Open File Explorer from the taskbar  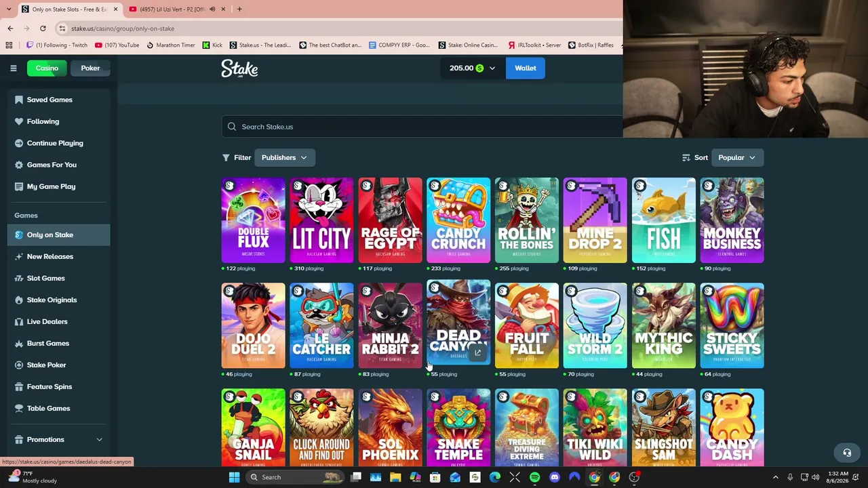[x=395, y=477]
